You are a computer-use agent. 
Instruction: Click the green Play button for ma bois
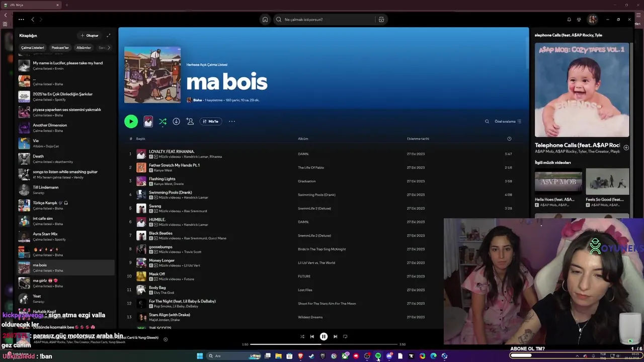(131, 121)
